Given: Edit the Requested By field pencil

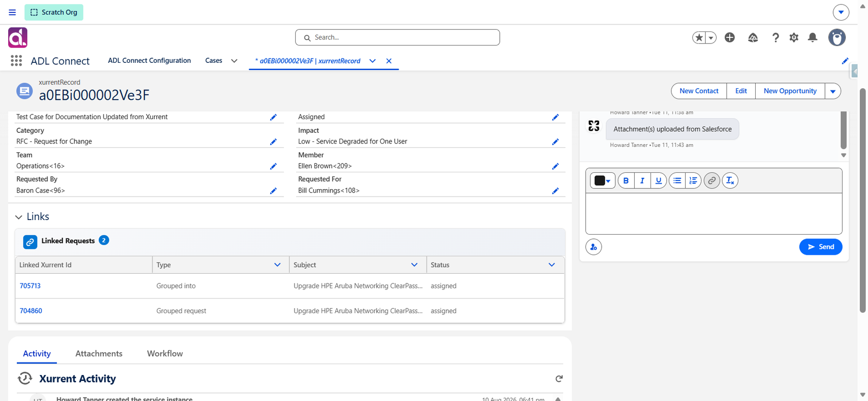Looking at the screenshot, I should point(273,190).
